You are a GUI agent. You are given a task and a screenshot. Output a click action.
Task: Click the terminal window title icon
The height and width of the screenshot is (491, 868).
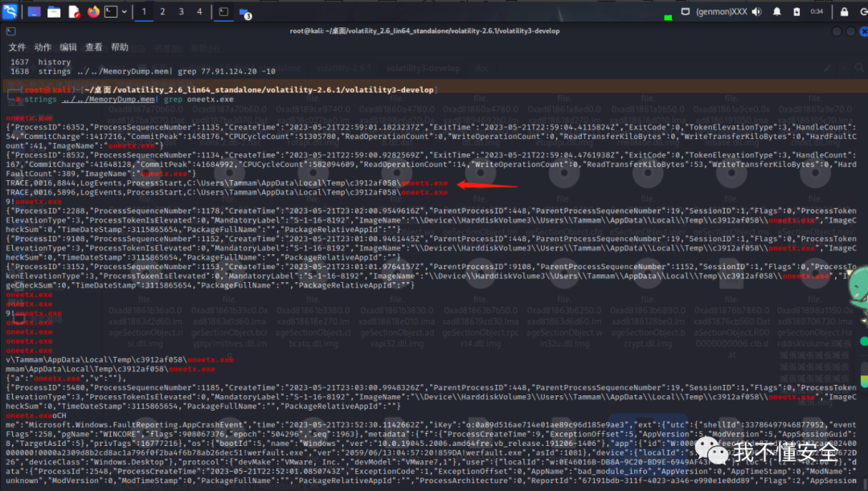pos(11,31)
